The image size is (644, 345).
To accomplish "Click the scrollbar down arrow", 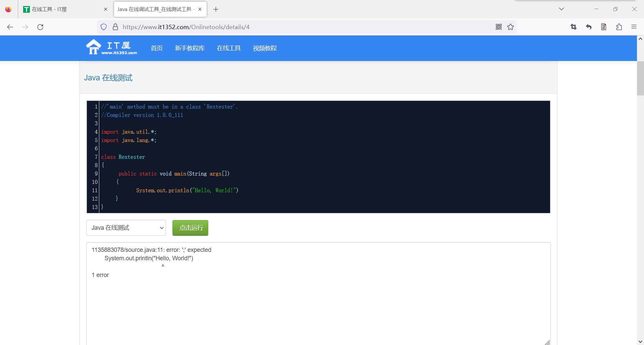I will (x=640, y=342).
